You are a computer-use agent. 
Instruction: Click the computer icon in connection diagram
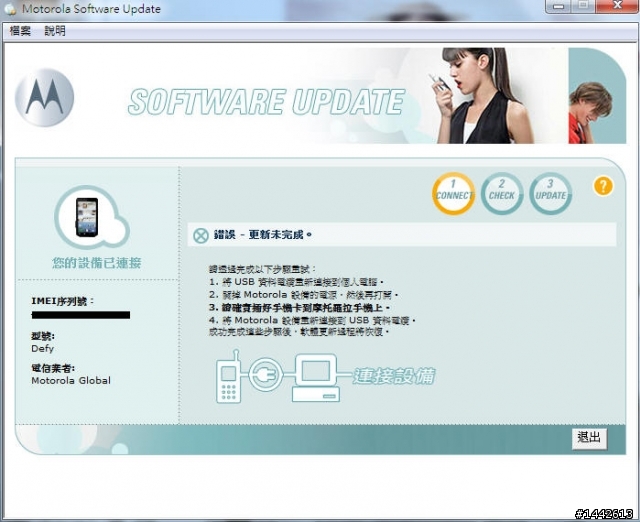pos(316,378)
